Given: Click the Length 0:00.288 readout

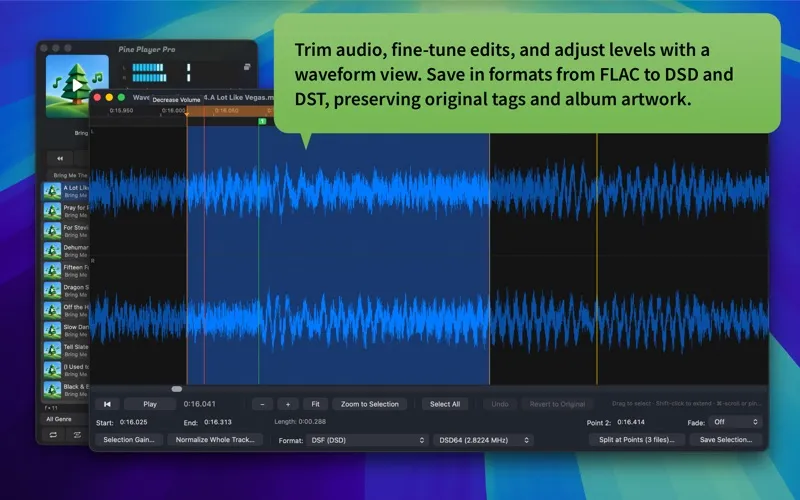Looking at the screenshot, I should (x=300, y=421).
